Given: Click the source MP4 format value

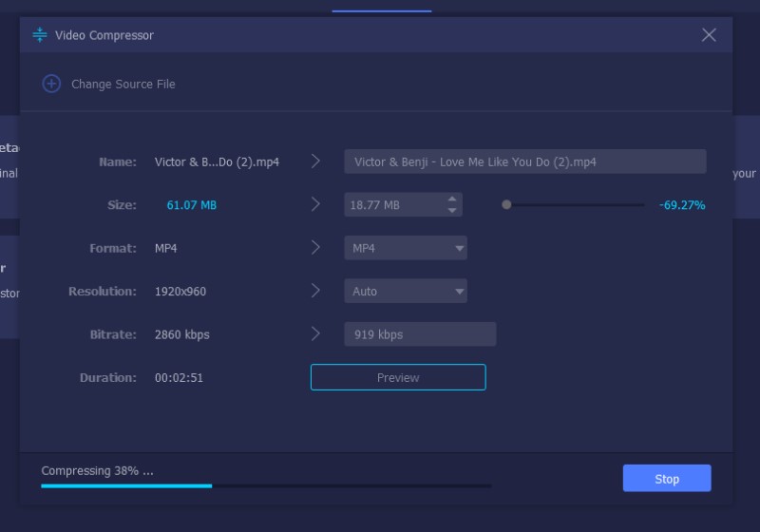Looking at the screenshot, I should (x=165, y=248).
